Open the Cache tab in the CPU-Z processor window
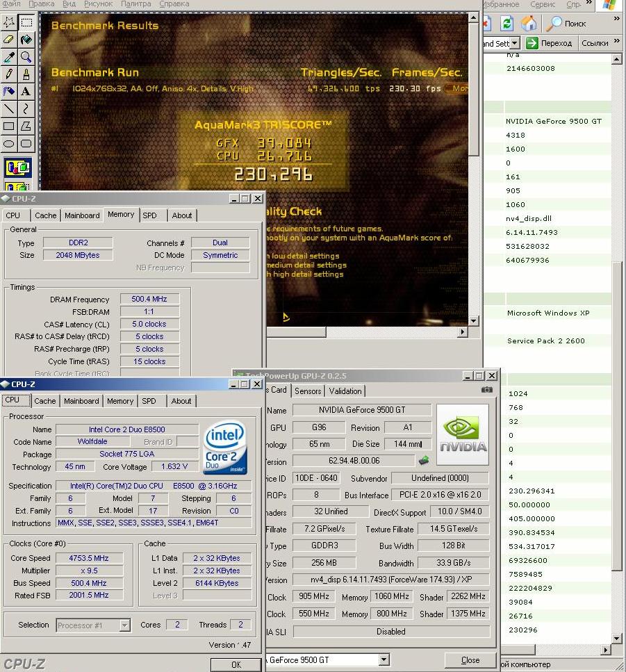 tap(45, 401)
